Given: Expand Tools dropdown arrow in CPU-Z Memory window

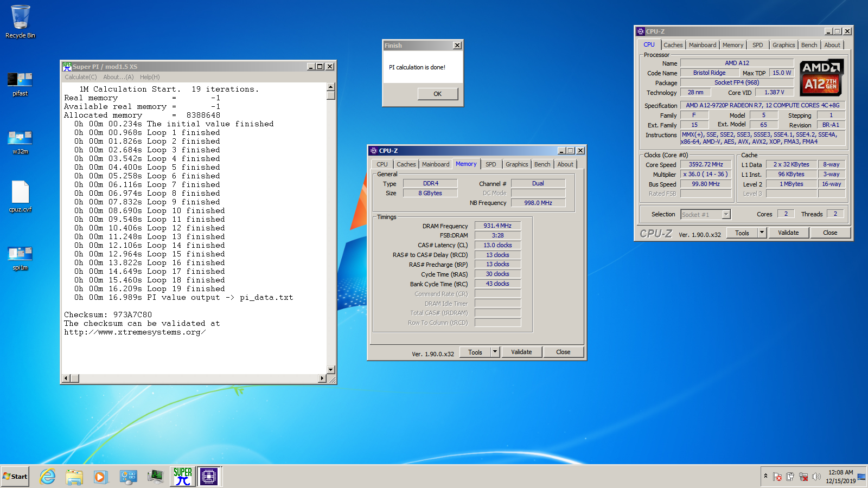Looking at the screenshot, I should click(x=495, y=352).
